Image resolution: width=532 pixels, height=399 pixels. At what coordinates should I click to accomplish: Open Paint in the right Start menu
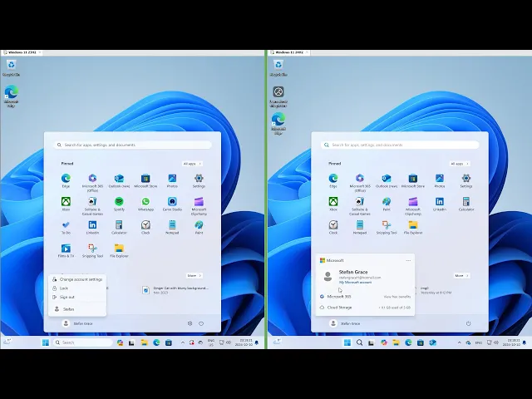coord(387,204)
